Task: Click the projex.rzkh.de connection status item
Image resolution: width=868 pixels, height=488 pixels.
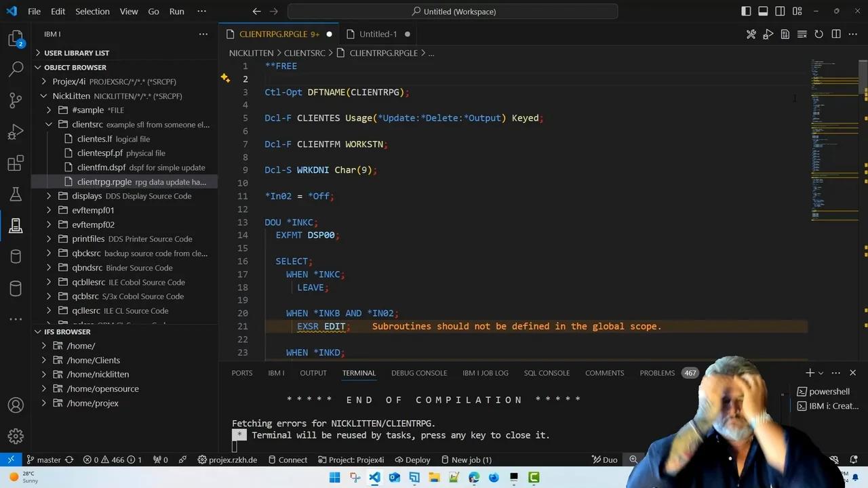Action: click(227, 460)
